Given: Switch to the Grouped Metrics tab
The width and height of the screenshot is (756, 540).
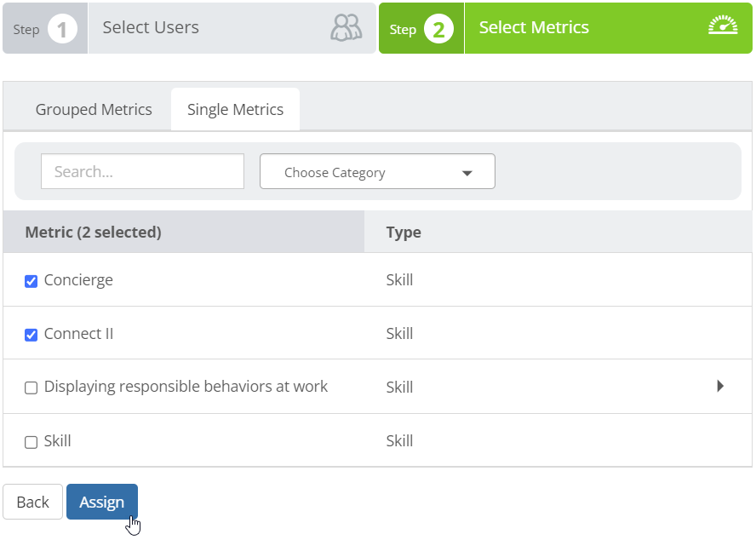Looking at the screenshot, I should pyautogui.click(x=94, y=110).
